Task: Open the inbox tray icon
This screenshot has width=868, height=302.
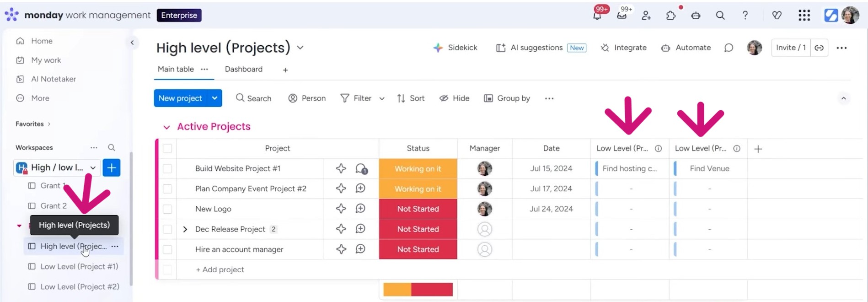Action: [622, 16]
